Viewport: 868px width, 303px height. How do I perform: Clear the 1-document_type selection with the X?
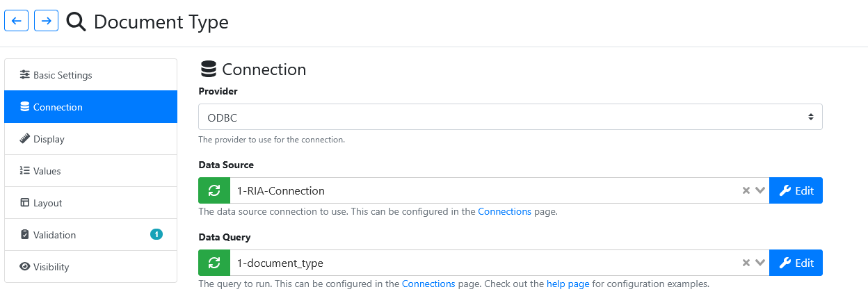(746, 263)
